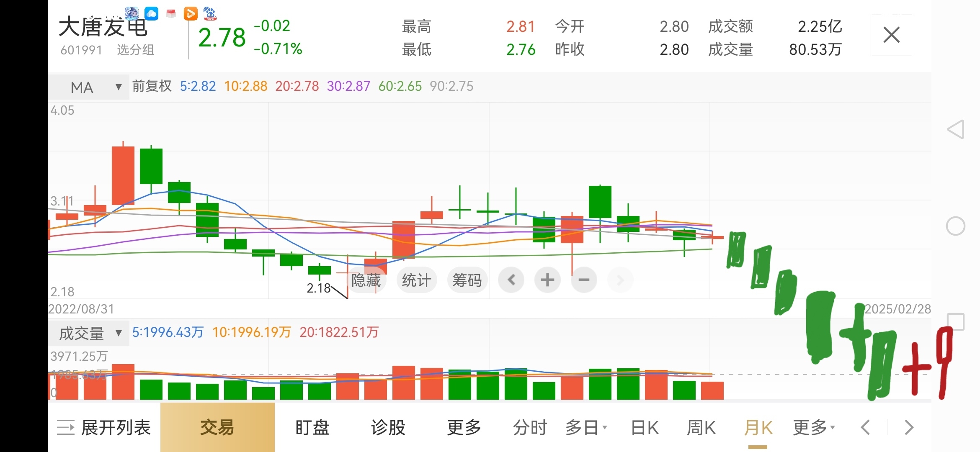Open the 成交量 indicator dropdown
The image size is (980, 452).
click(x=89, y=334)
